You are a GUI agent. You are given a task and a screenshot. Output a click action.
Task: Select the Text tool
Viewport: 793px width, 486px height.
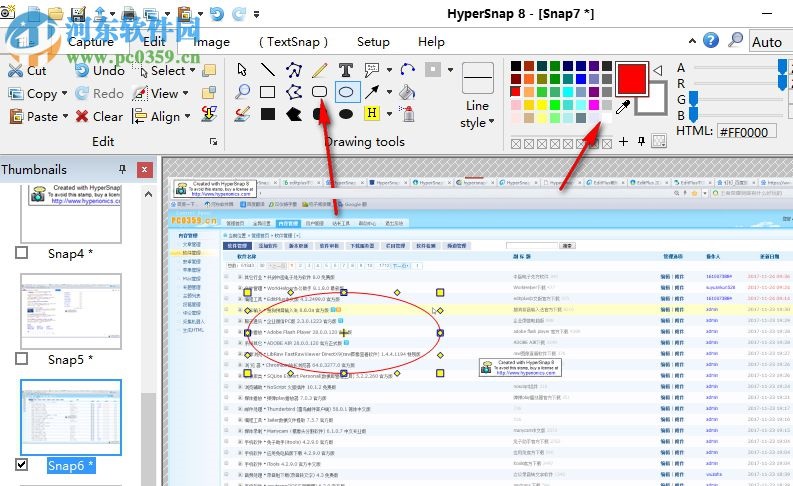pyautogui.click(x=346, y=69)
